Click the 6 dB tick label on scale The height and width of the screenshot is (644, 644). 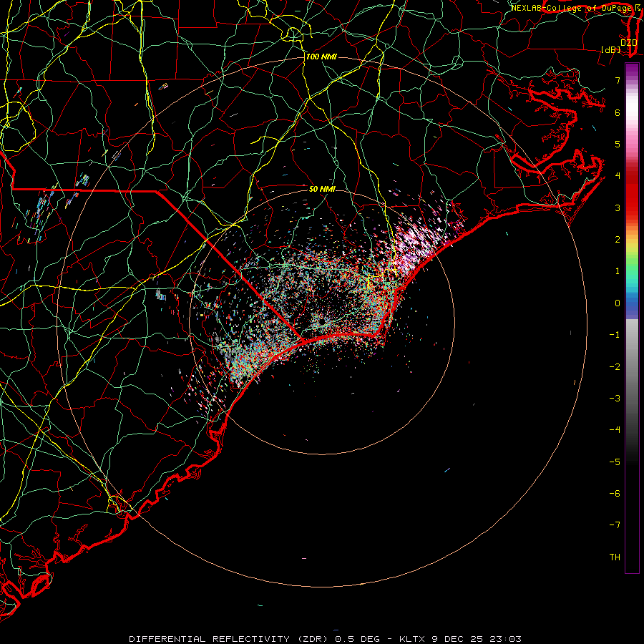tap(618, 112)
